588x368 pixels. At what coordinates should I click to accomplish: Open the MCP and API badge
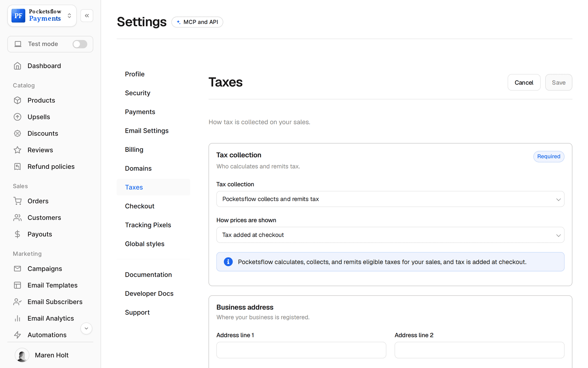[197, 22]
